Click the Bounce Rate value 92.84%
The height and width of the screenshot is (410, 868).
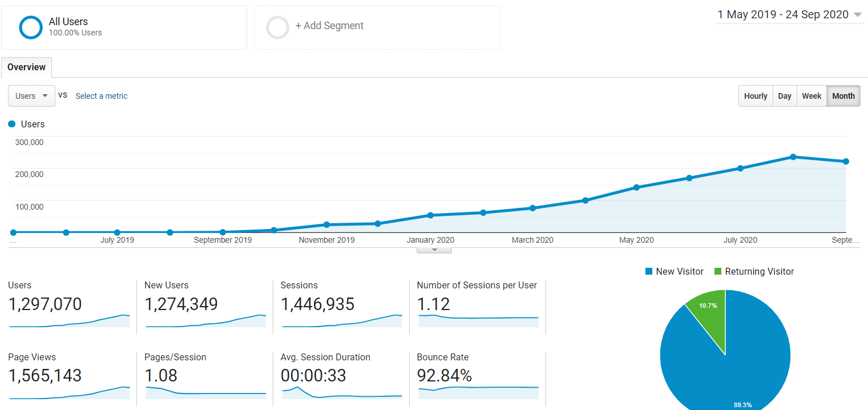(445, 376)
